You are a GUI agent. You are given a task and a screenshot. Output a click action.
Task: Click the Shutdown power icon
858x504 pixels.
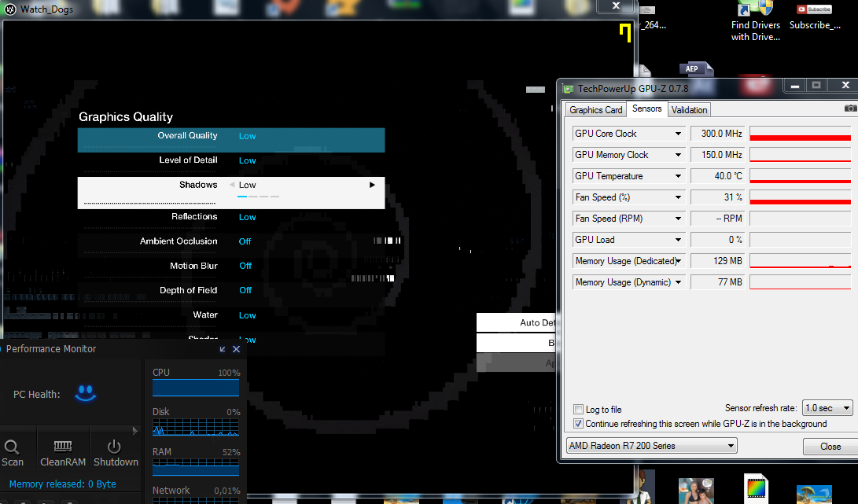[x=114, y=447]
